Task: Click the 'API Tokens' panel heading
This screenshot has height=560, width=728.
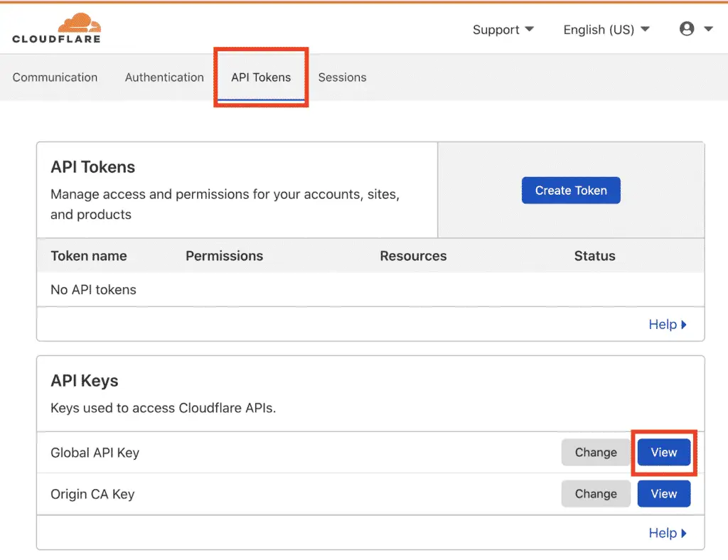Action: tap(92, 166)
